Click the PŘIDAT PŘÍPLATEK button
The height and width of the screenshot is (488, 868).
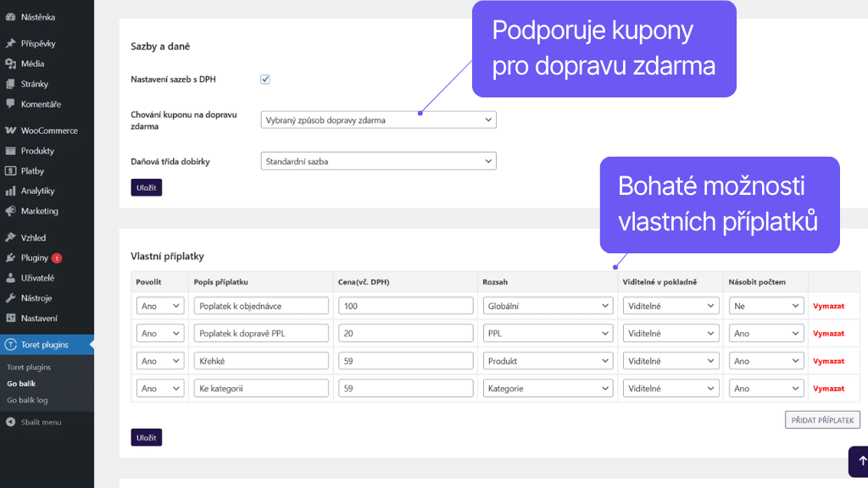click(x=821, y=419)
